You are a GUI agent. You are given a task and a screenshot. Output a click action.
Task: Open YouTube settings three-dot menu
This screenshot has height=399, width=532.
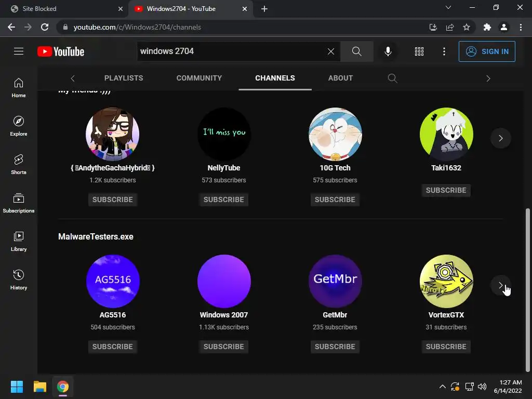click(444, 51)
